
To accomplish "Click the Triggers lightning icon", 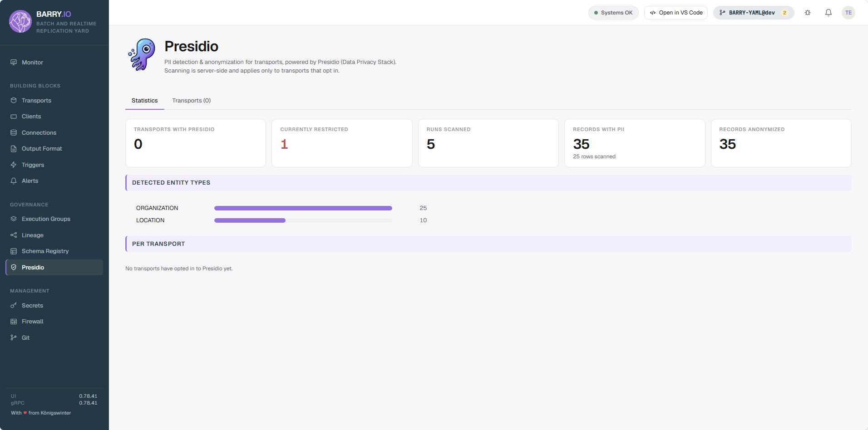I will point(14,165).
